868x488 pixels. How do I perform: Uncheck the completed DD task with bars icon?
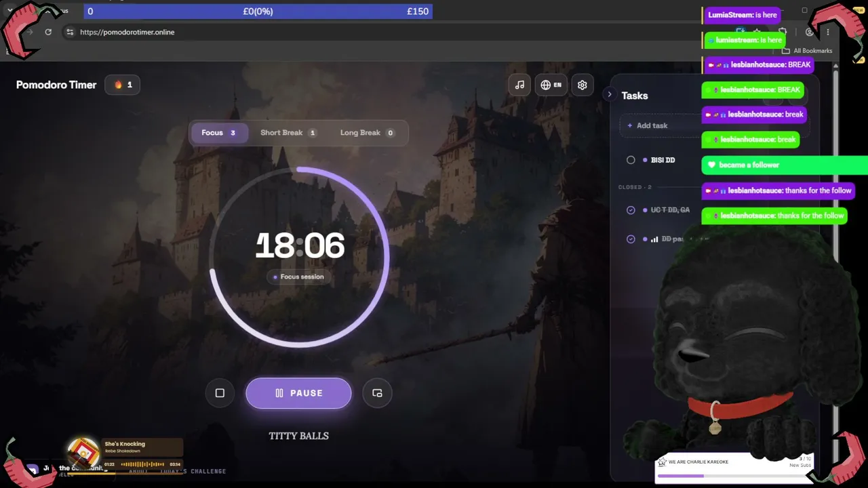631,239
